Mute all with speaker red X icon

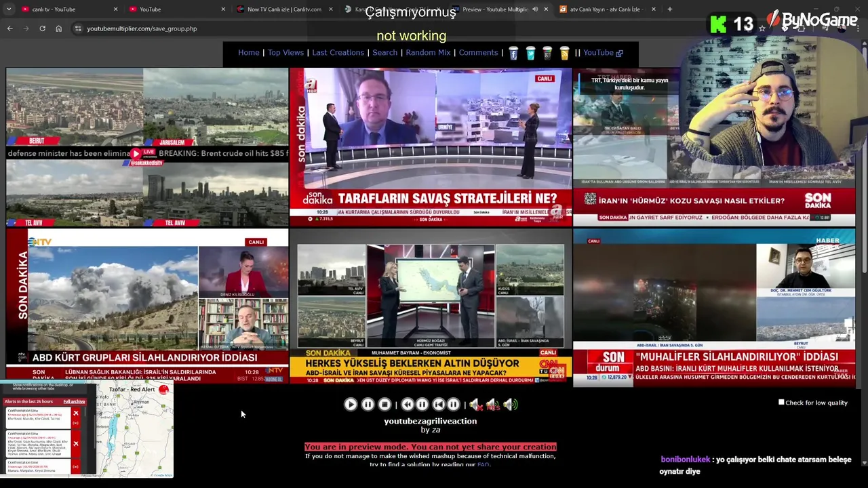click(475, 405)
